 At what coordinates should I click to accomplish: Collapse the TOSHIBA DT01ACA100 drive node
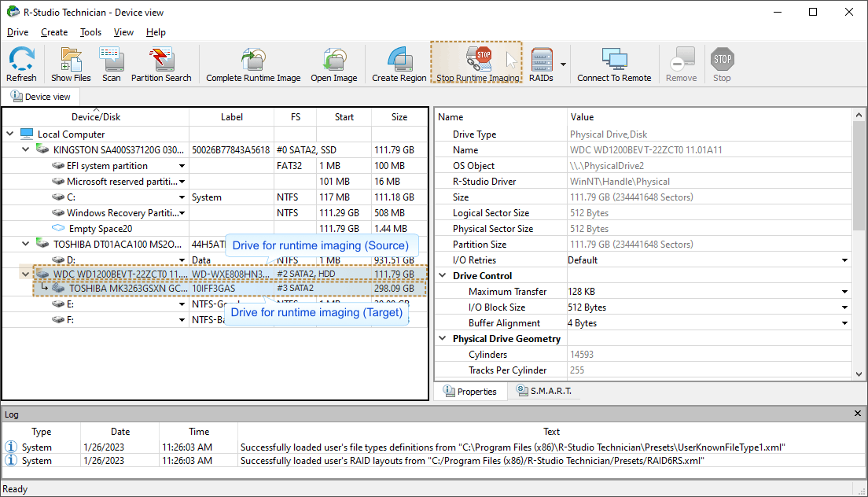pyautogui.click(x=25, y=244)
